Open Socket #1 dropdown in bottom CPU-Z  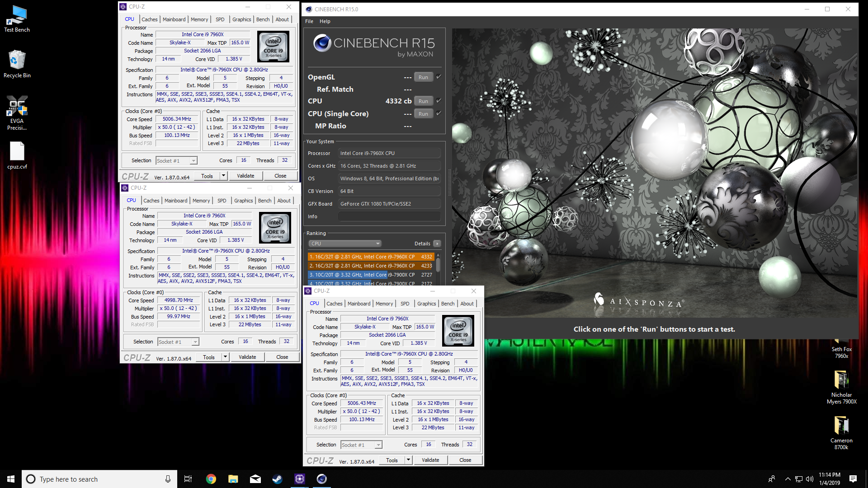coord(361,445)
